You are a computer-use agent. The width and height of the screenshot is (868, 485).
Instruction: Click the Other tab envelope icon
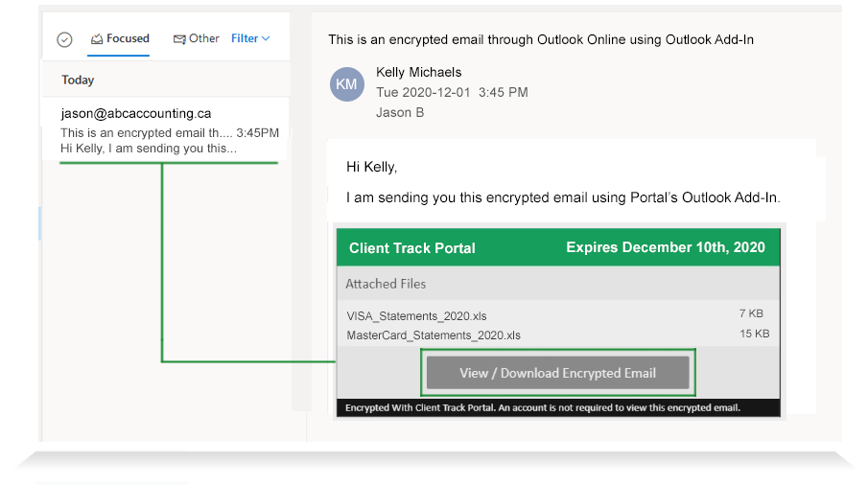tap(179, 39)
